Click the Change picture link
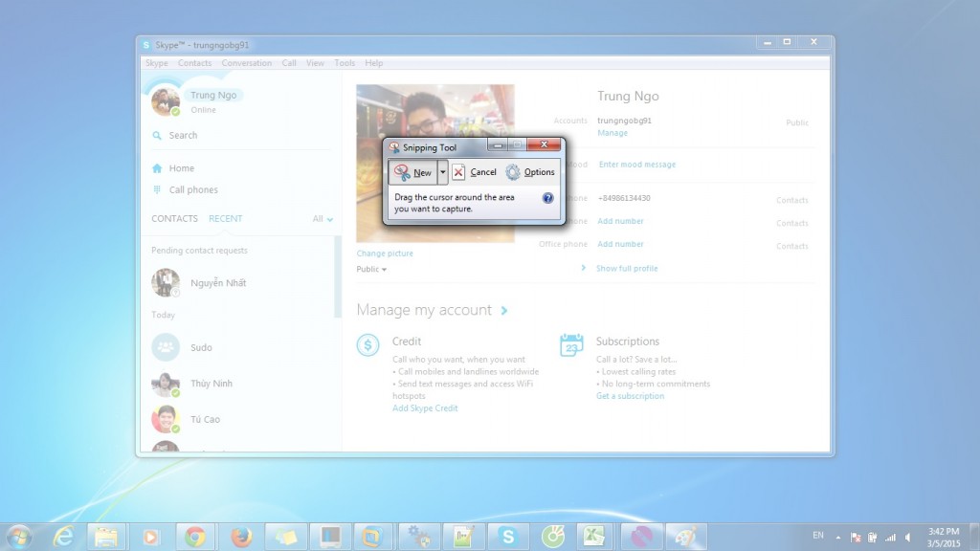The width and height of the screenshot is (980, 551). (x=385, y=253)
